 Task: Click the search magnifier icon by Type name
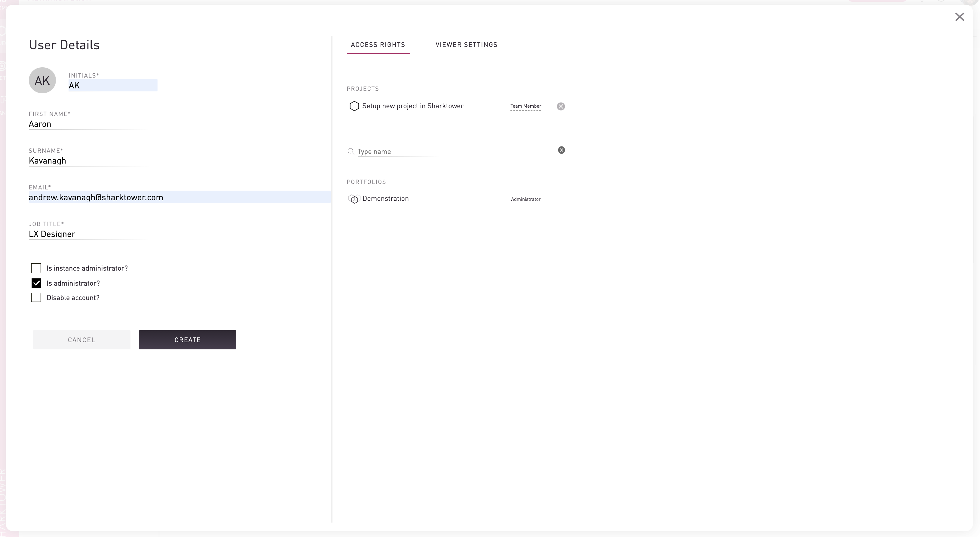click(x=351, y=152)
